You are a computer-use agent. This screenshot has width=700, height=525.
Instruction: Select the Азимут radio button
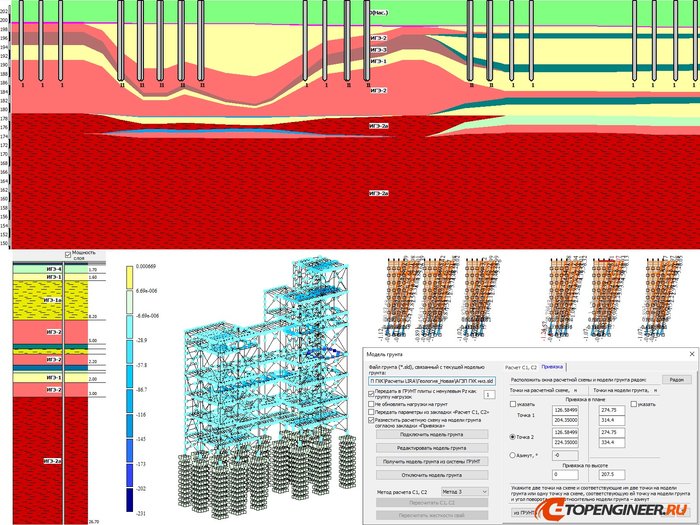click(512, 455)
